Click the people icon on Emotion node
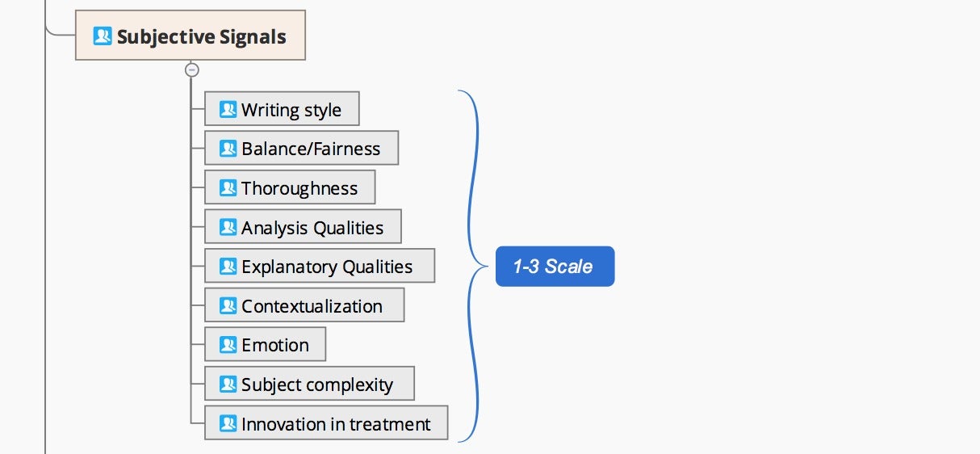980x454 pixels. 228,344
